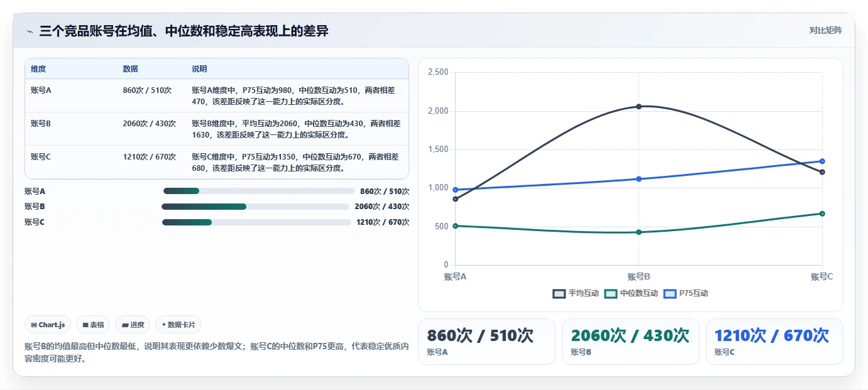868x390 pixels.
Task: Click the 账号A progress bar
Action: [259, 191]
